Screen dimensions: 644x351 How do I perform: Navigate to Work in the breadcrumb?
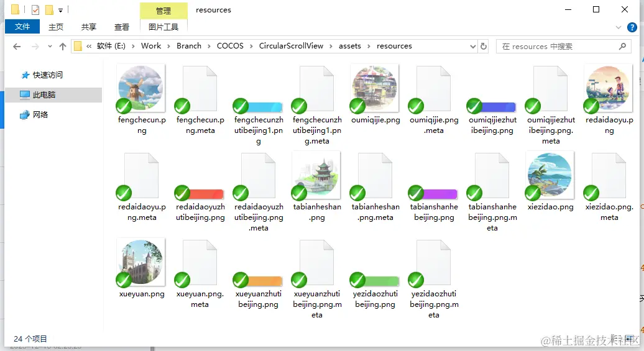(151, 46)
